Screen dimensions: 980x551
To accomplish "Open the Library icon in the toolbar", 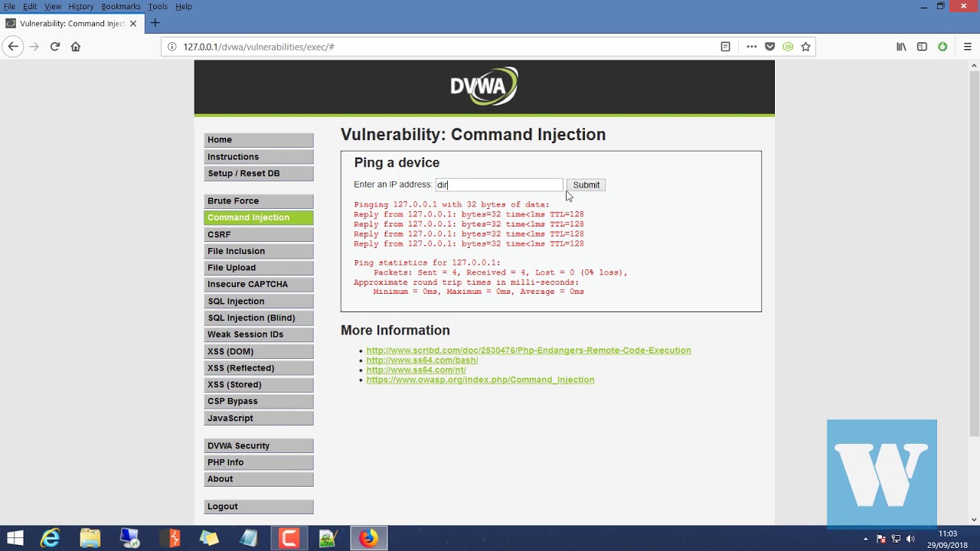I will click(901, 47).
